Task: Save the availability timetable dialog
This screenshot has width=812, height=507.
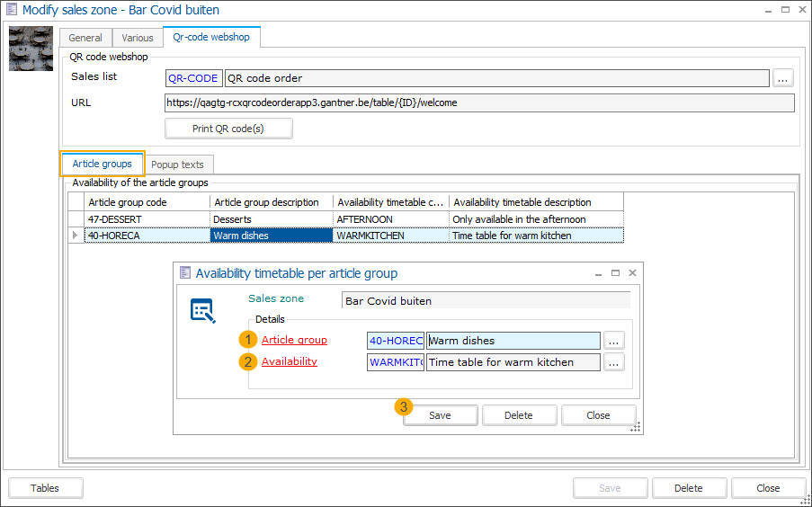Action: [440, 415]
